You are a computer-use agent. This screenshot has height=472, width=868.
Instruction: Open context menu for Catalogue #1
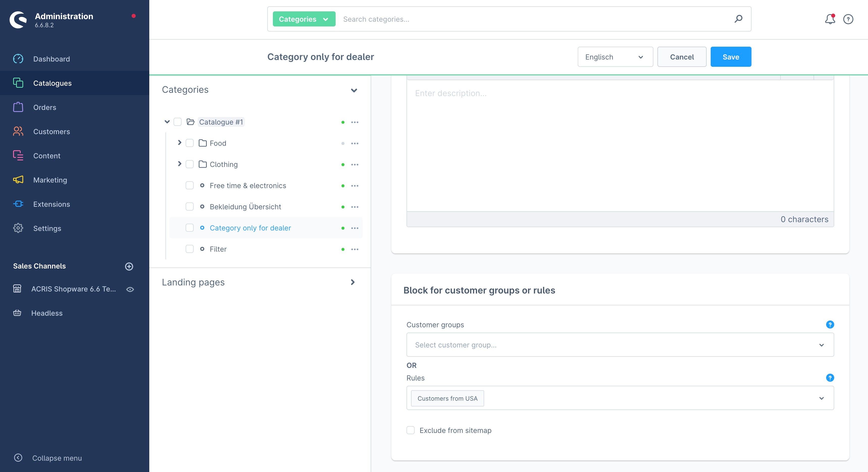355,122
